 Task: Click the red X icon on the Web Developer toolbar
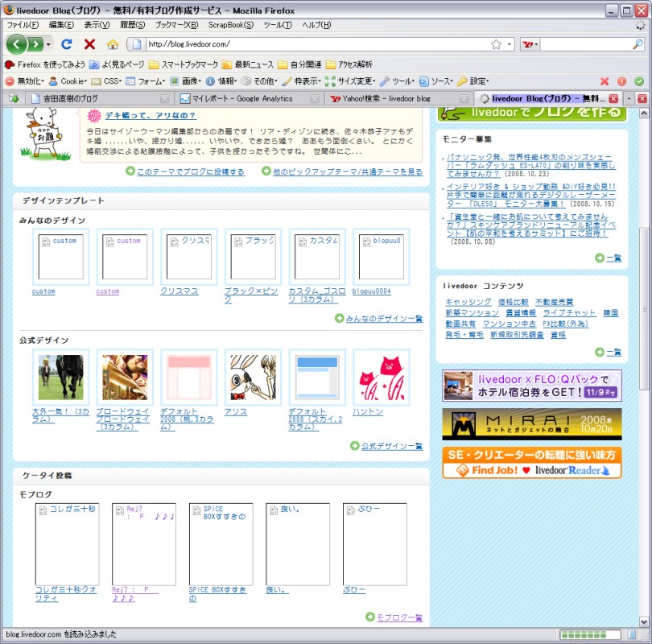tap(605, 81)
